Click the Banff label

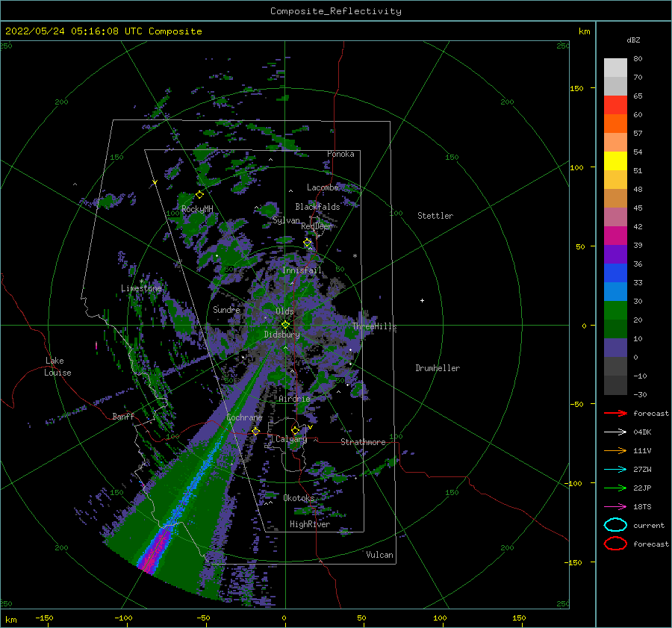point(123,416)
